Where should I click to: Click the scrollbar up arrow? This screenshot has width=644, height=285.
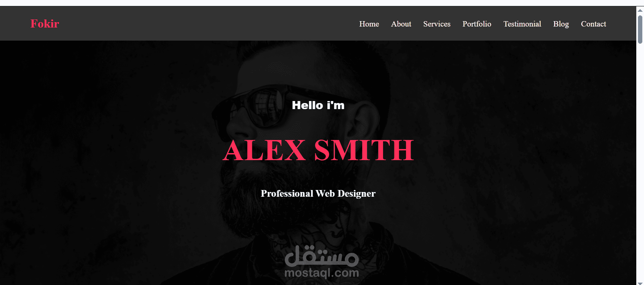640,10
